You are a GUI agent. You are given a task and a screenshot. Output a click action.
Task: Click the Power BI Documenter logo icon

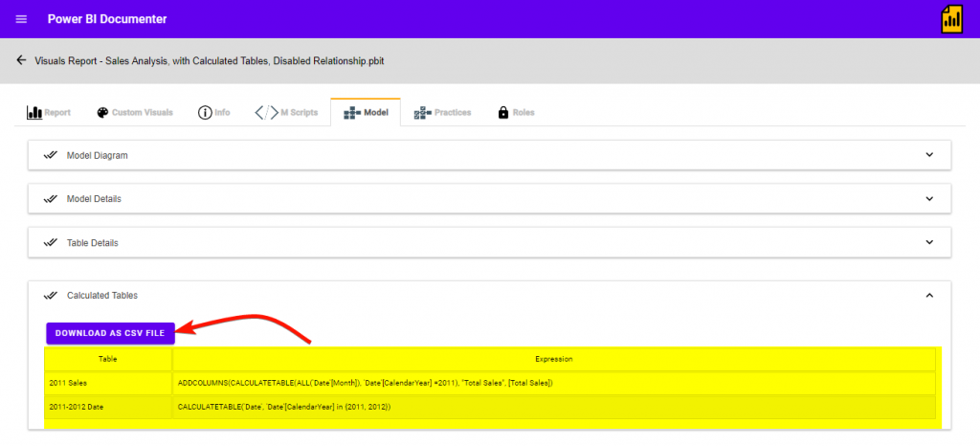pyautogui.click(x=951, y=19)
